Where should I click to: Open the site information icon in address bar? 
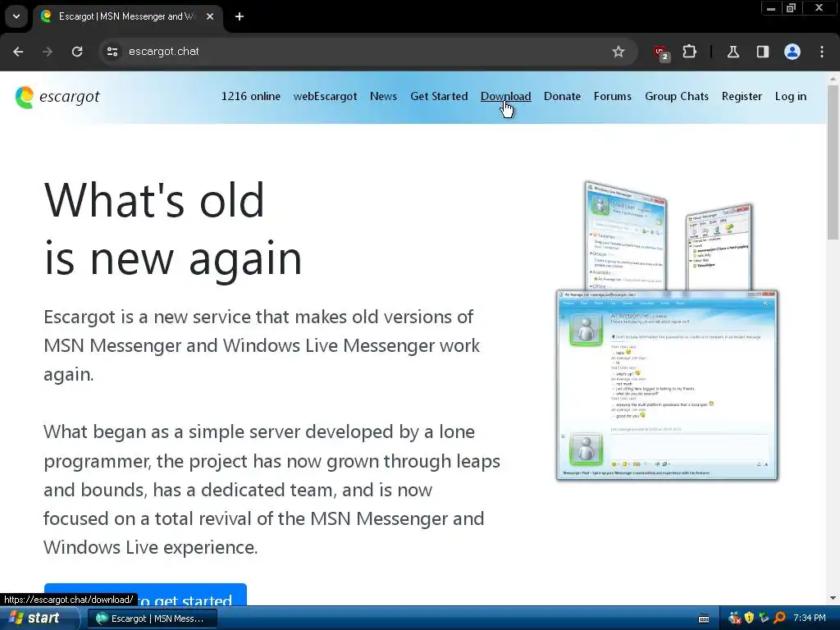pyautogui.click(x=112, y=52)
